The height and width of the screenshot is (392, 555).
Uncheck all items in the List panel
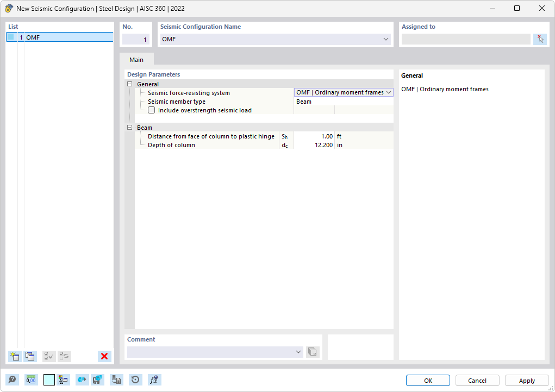click(x=64, y=356)
